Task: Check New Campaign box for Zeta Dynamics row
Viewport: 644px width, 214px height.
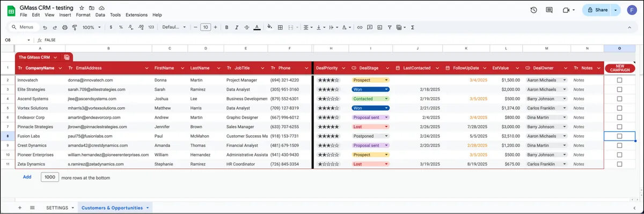Action: (x=619, y=164)
